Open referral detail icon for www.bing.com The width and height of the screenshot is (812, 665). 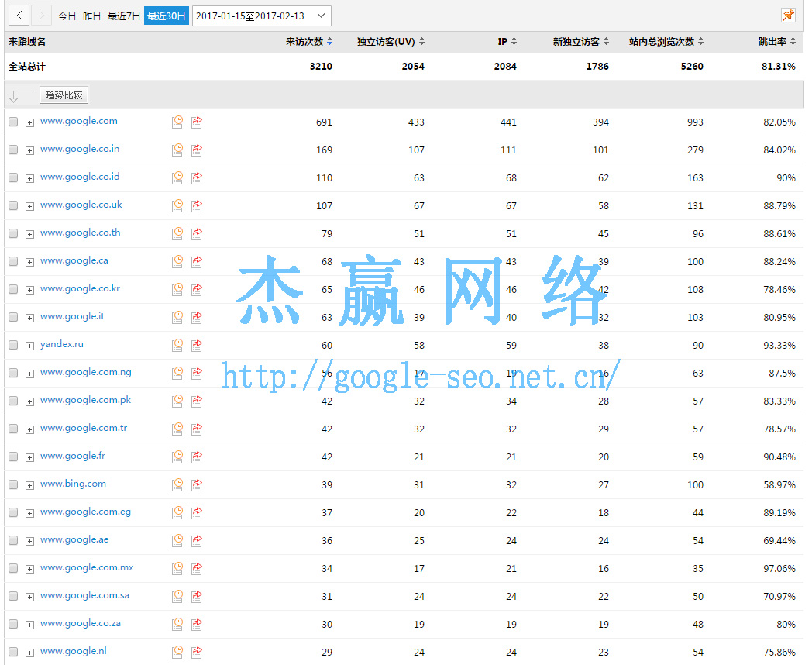[x=196, y=485]
